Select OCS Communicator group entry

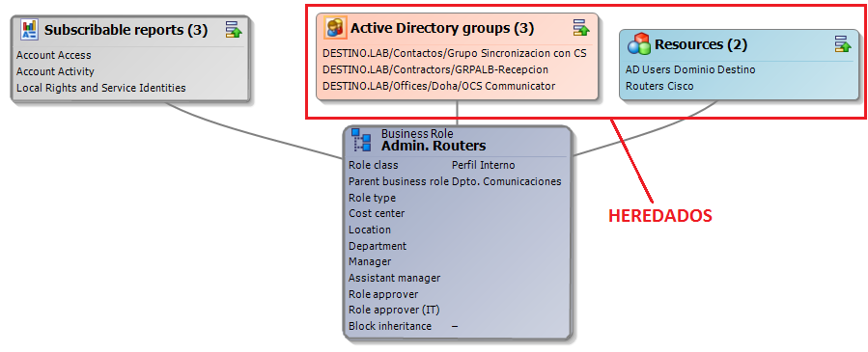click(439, 86)
